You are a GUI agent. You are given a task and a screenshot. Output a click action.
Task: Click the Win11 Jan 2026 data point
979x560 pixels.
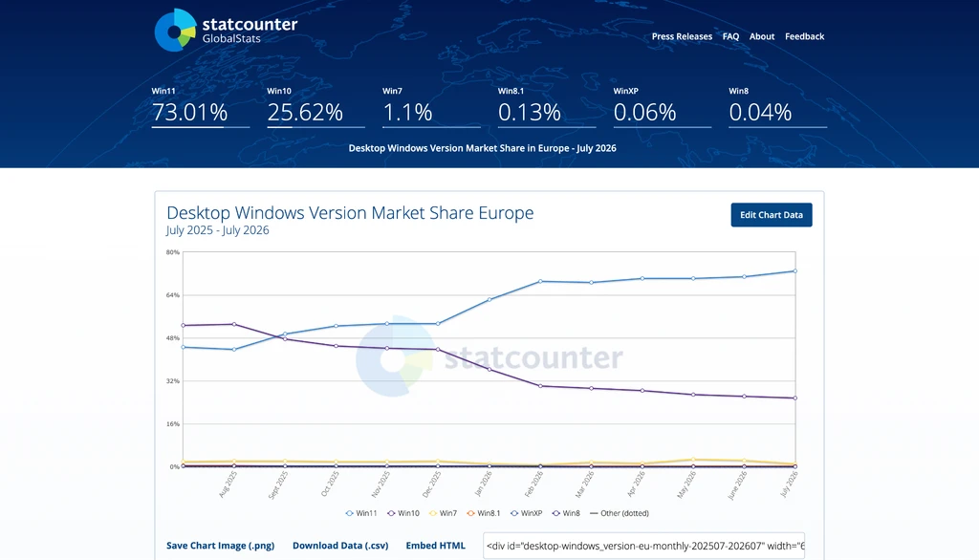pyautogui.click(x=489, y=300)
